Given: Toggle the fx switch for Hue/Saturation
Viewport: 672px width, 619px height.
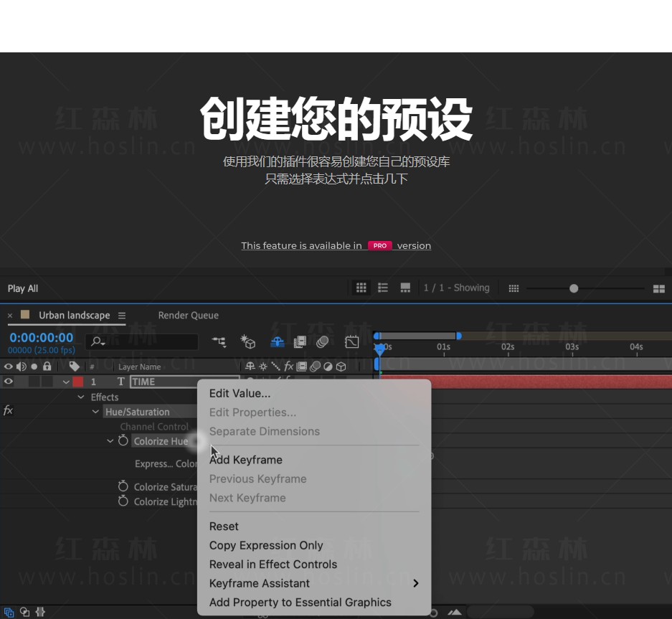Looking at the screenshot, I should tap(8, 411).
